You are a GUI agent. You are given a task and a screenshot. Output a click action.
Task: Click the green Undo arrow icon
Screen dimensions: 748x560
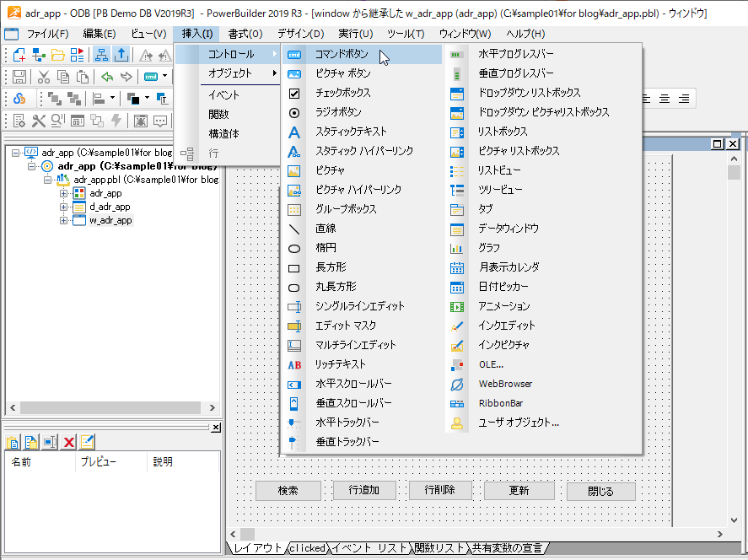(106, 77)
